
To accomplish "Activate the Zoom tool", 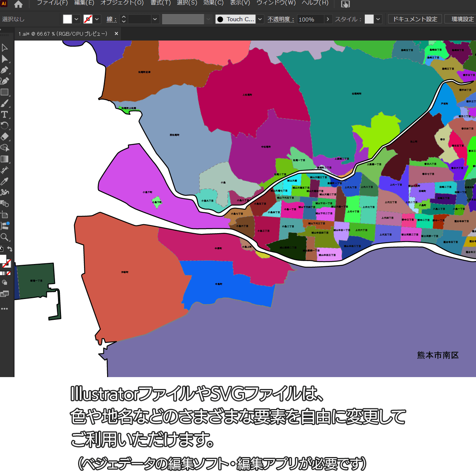I will tap(4, 237).
